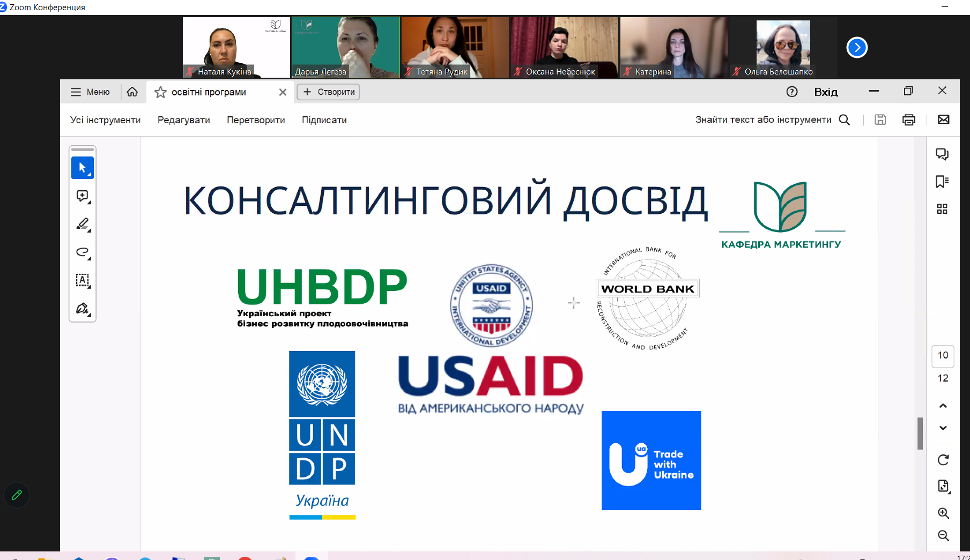Open page display options icon
Screen dimensions: 970x560
pos(943,486)
